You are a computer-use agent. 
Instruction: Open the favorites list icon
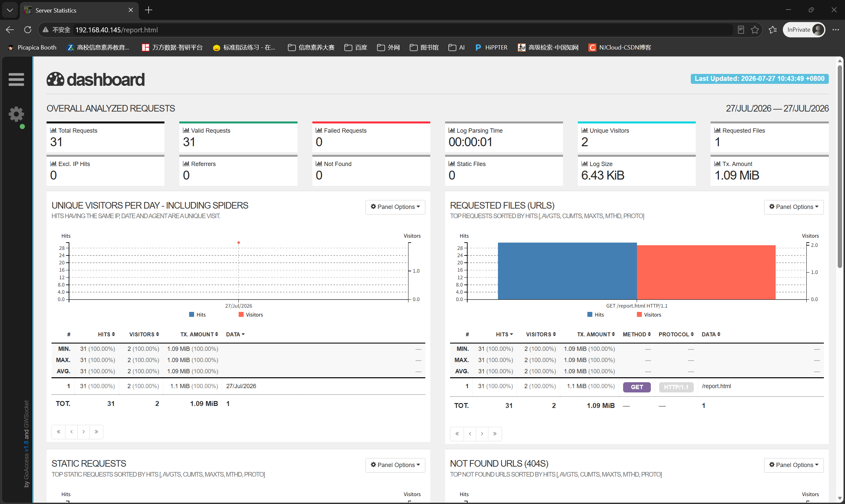coord(773,30)
